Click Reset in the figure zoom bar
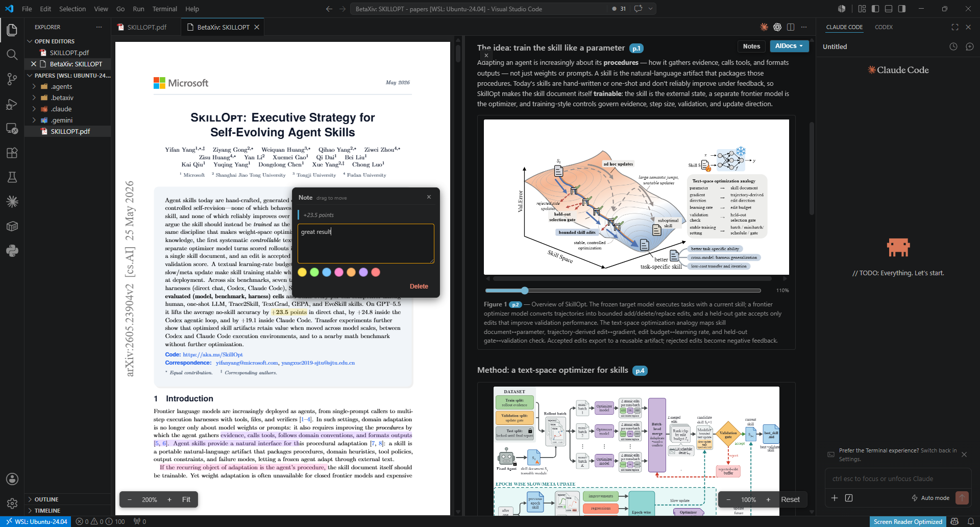This screenshot has height=527, width=980. (x=790, y=499)
